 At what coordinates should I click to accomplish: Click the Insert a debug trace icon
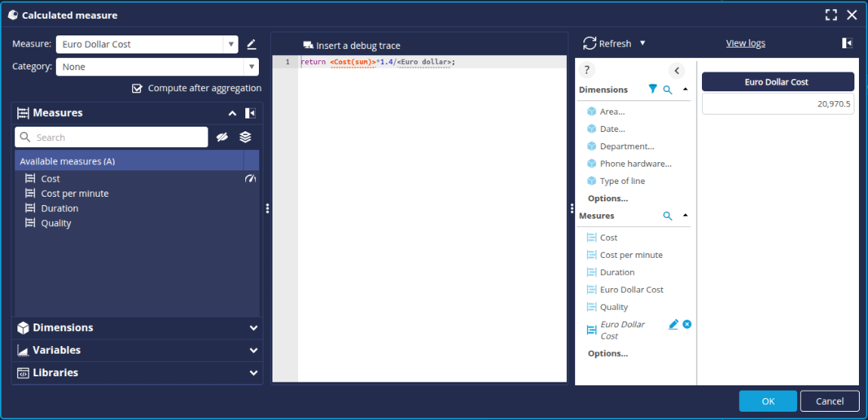point(308,46)
